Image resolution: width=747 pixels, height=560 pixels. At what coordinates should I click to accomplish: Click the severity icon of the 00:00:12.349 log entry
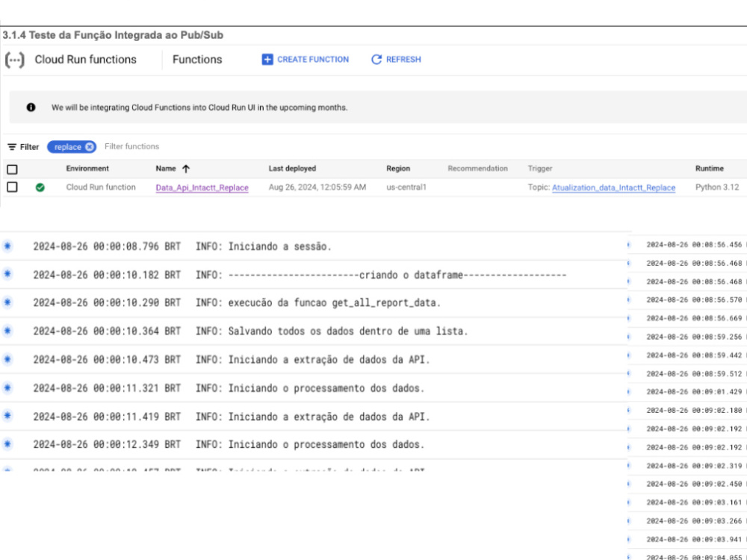pyautogui.click(x=7, y=444)
